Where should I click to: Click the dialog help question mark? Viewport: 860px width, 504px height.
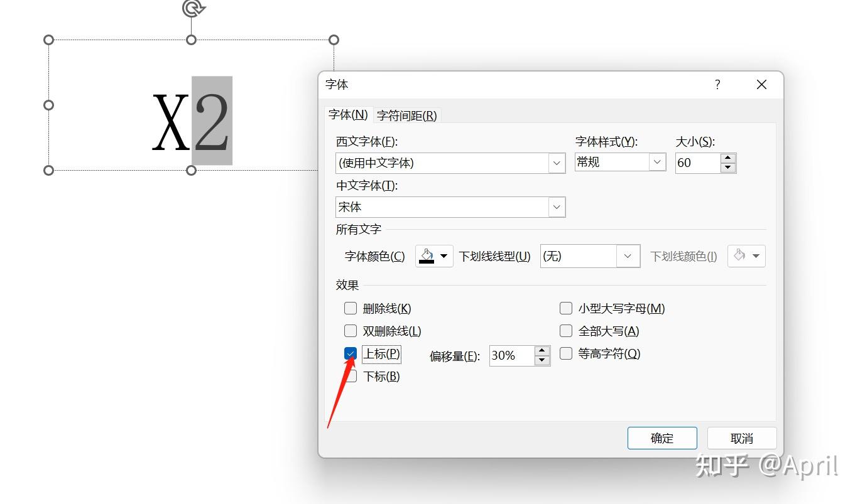point(717,84)
